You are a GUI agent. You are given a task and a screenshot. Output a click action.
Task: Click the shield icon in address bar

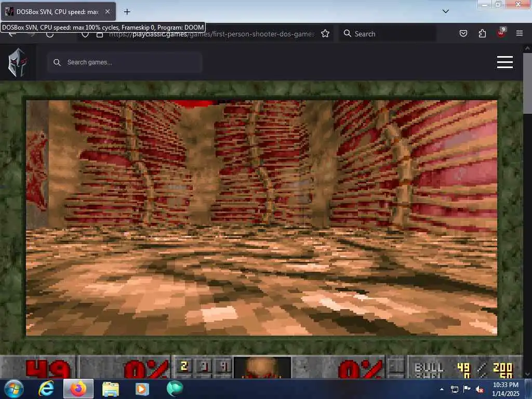pyautogui.click(x=85, y=35)
